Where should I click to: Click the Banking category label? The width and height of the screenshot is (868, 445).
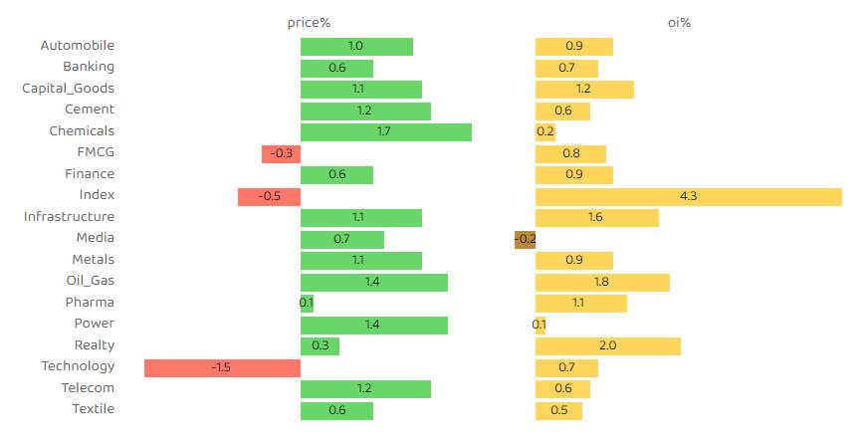pos(89,67)
